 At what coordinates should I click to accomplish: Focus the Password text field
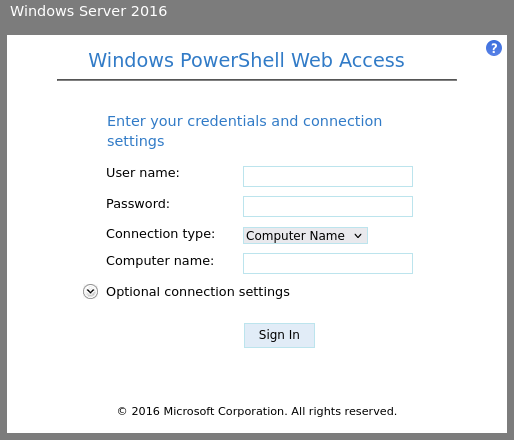tap(328, 206)
